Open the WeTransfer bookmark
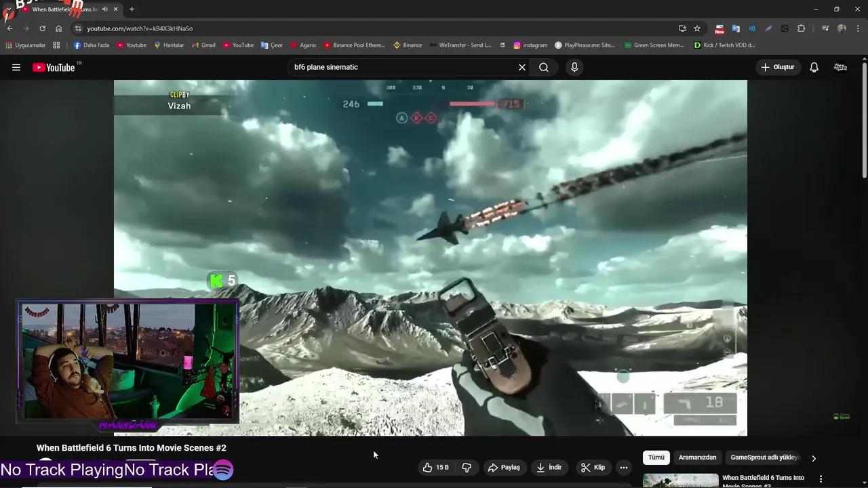Image resolution: width=868 pixels, height=488 pixels. tap(460, 45)
